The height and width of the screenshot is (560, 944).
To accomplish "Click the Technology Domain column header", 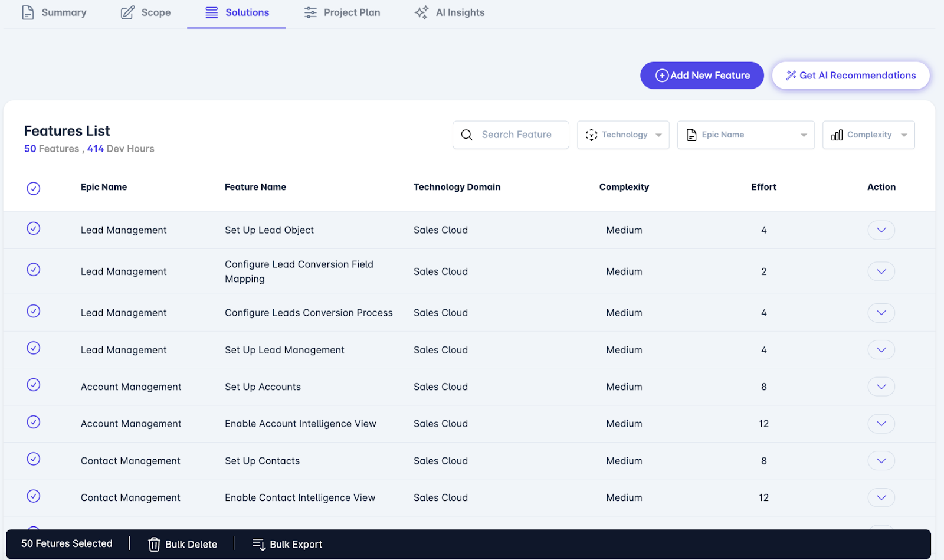I will 457,187.
